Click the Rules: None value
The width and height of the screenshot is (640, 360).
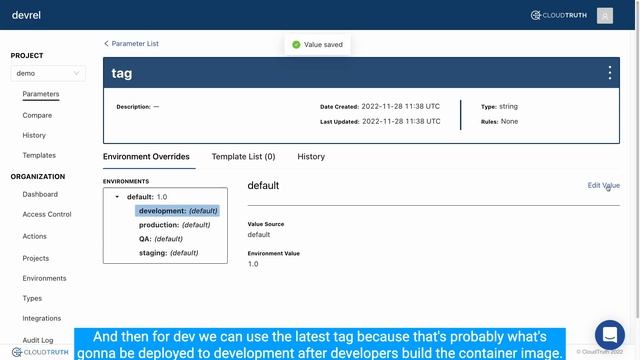coord(509,122)
